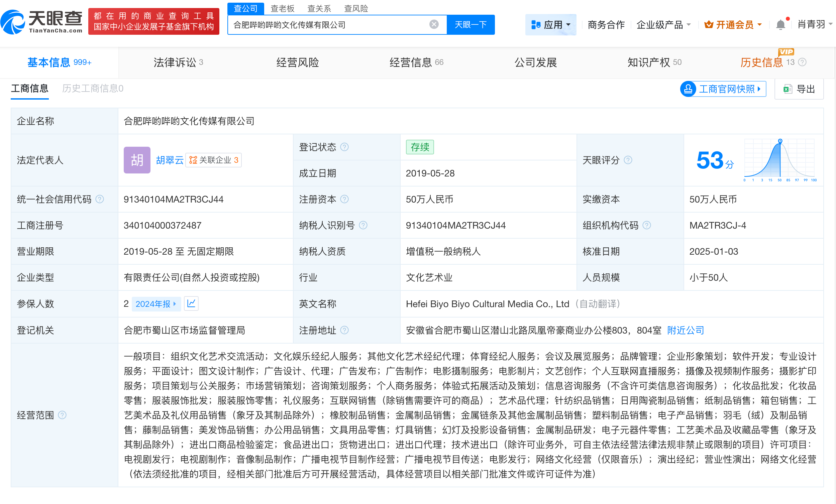Open the 附近公司 link
The height and width of the screenshot is (504, 836).
tap(686, 330)
